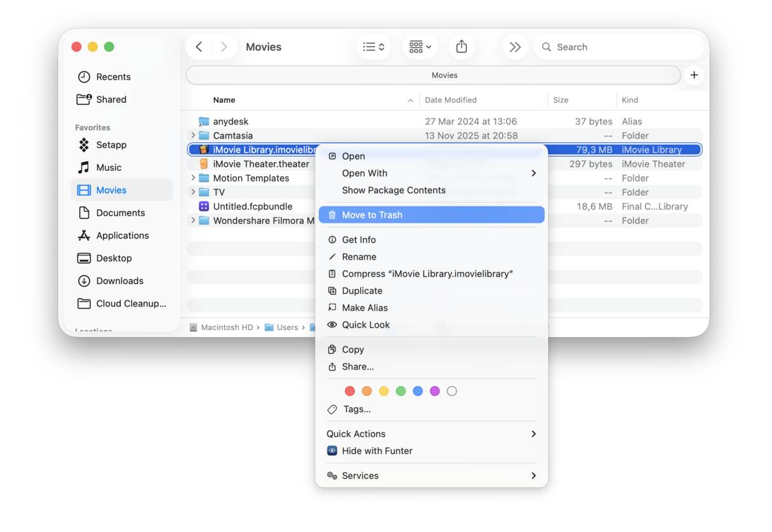This screenshot has height=532, width=772.
Task: Expand the Wondershare Filmora folder
Action: pos(193,220)
